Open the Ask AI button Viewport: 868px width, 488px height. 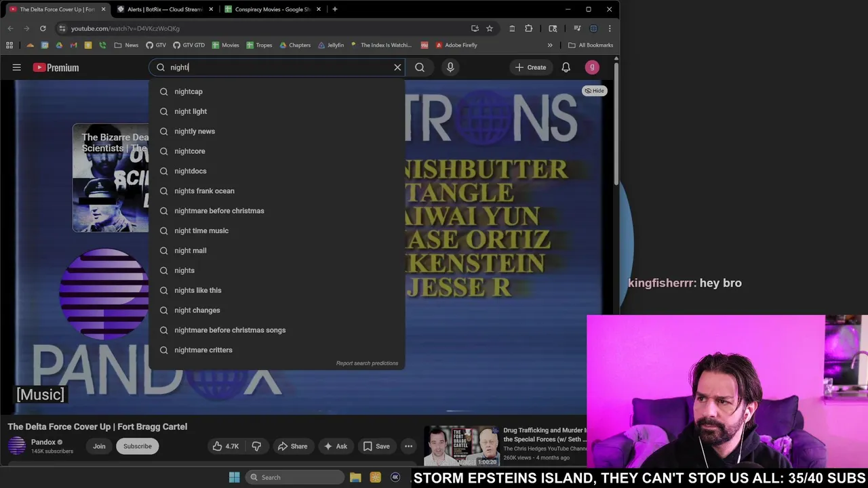pos(336,446)
